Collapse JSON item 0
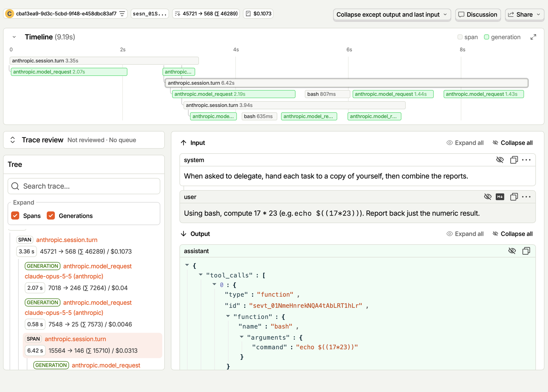 click(x=214, y=284)
